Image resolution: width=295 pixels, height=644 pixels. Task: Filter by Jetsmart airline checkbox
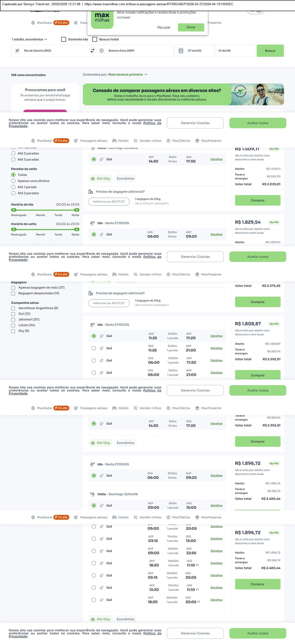point(13,320)
